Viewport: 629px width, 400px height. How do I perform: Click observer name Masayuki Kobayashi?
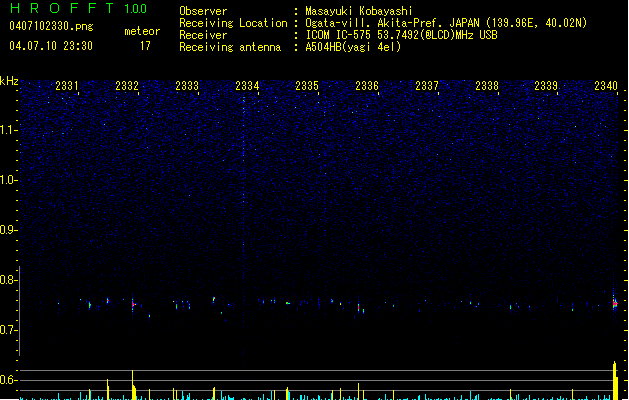coord(359,11)
